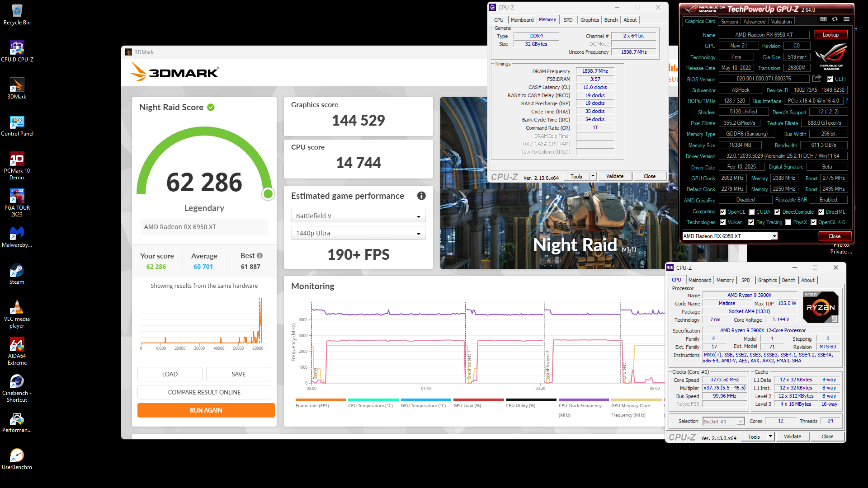868x488 pixels.
Task: Click the RUN AGAIN button
Action: point(206,410)
